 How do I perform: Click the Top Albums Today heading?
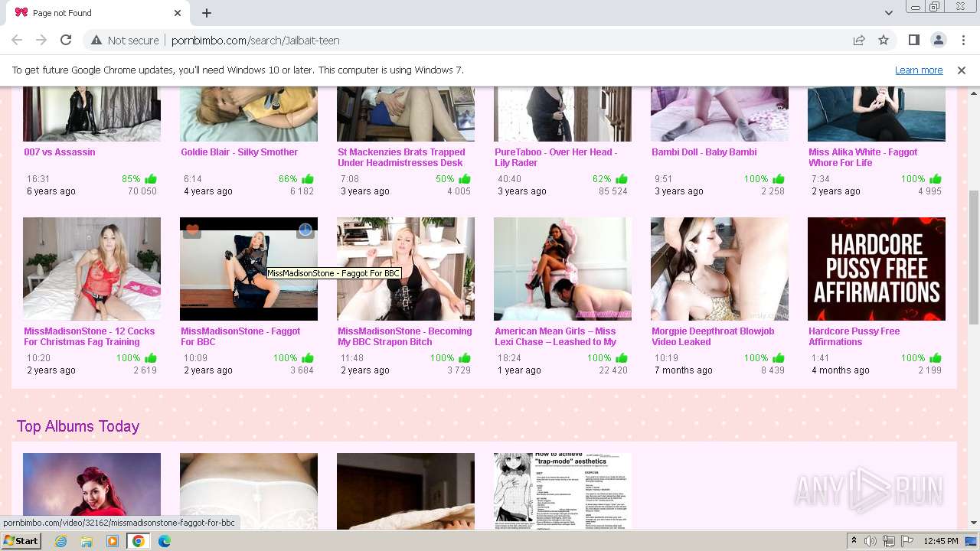tap(78, 426)
